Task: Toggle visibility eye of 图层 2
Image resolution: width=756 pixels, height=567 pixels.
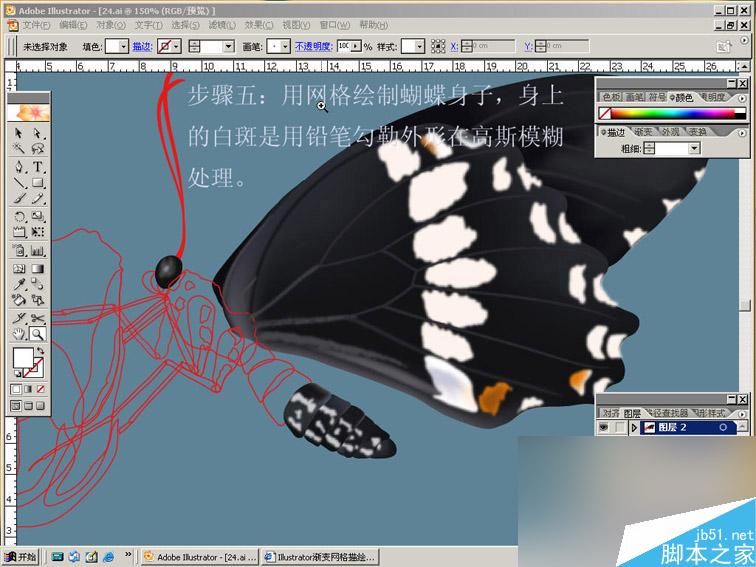Action: [604, 427]
